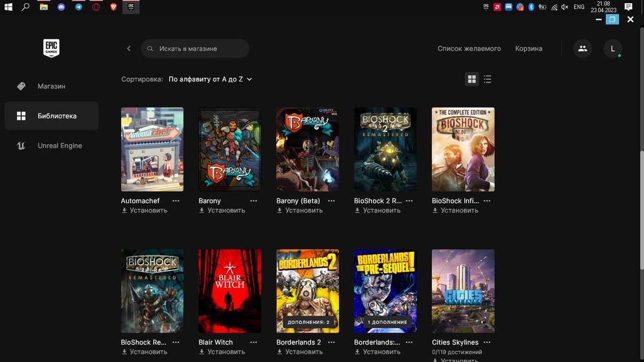This screenshot has height=362, width=644.
Task: Expand the sort dropdown "По алфавиту от A до Z"
Action: tap(211, 79)
